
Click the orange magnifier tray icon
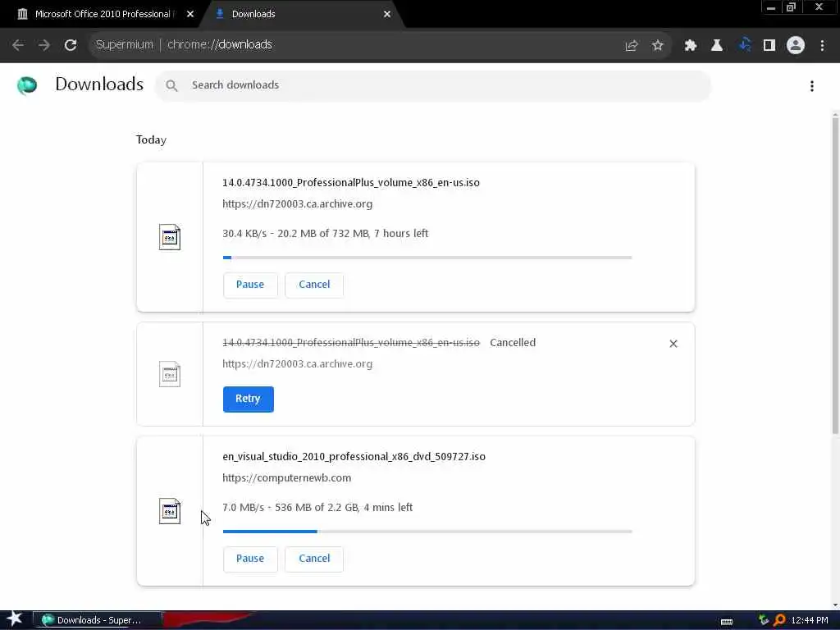click(779, 620)
